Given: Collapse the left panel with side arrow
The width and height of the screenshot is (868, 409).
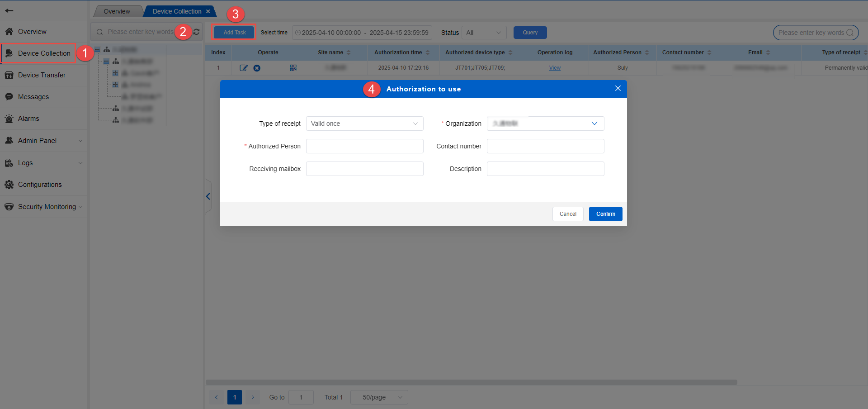Looking at the screenshot, I should pyautogui.click(x=208, y=196).
